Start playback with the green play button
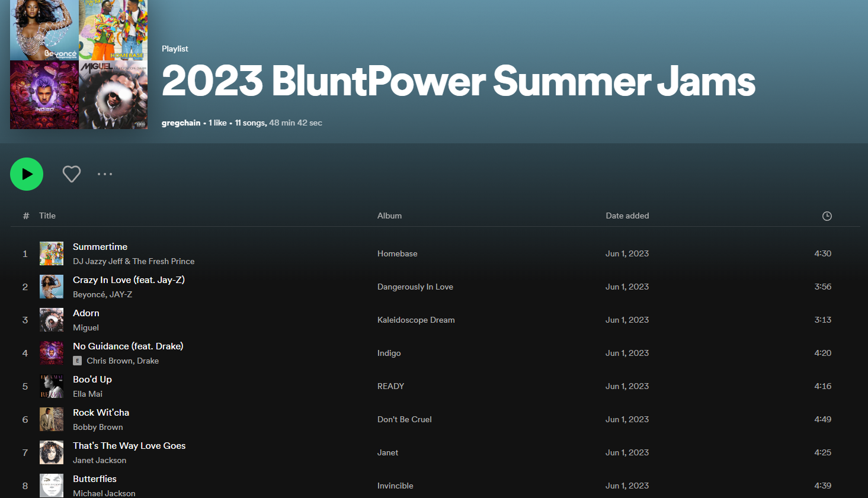Screen dimensions: 868x498 (x=27, y=174)
